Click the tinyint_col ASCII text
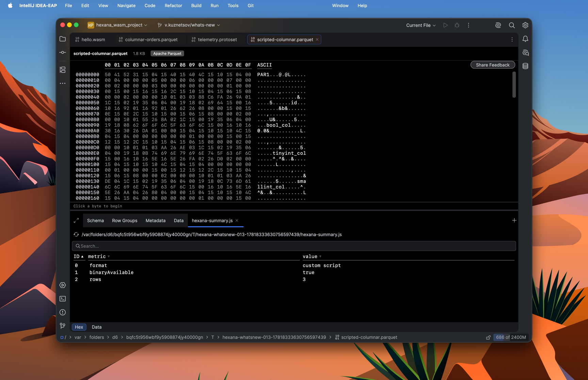This screenshot has width=588, height=380. (289, 153)
